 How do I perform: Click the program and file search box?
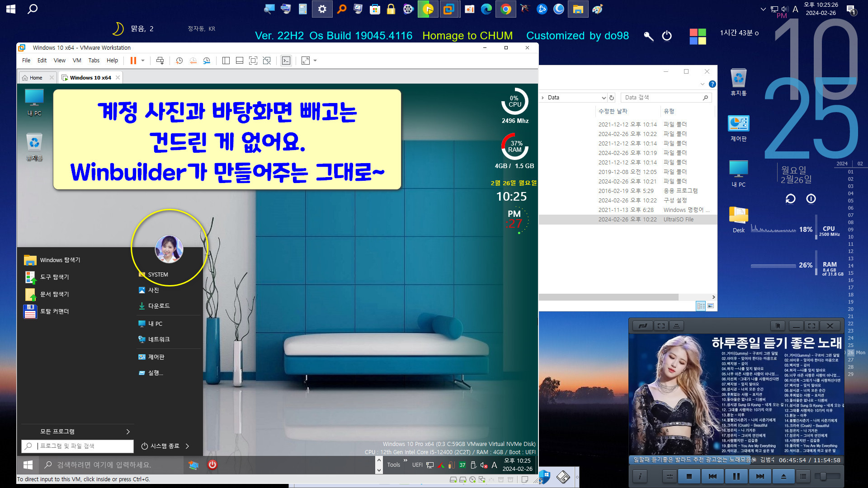coord(78,446)
